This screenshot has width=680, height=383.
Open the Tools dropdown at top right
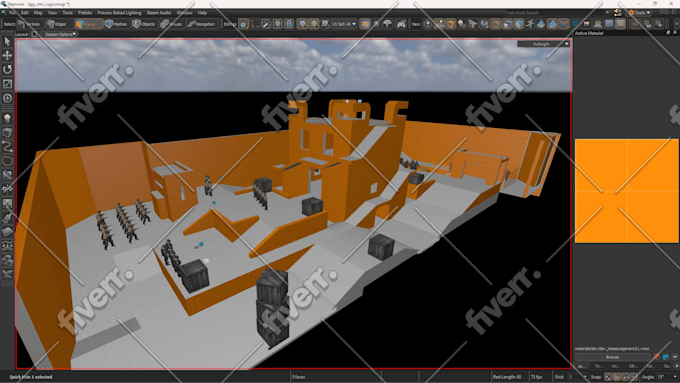(639, 13)
